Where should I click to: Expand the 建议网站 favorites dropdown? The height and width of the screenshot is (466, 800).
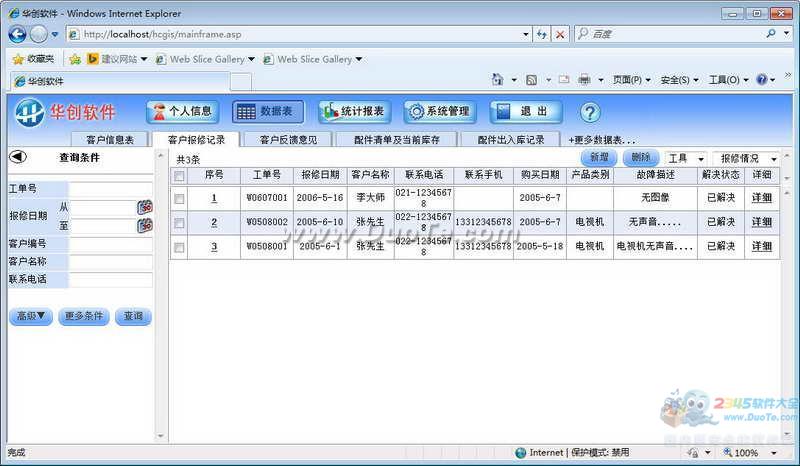click(x=144, y=59)
